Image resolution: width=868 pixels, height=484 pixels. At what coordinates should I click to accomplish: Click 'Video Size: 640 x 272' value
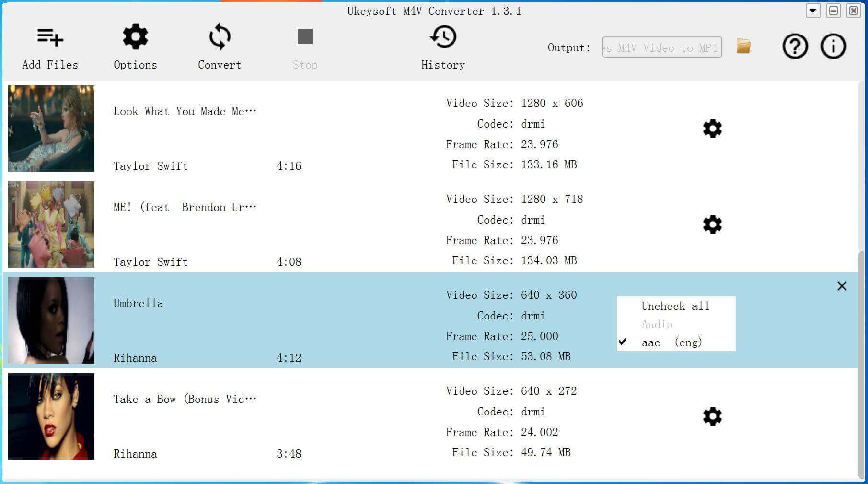[549, 391]
